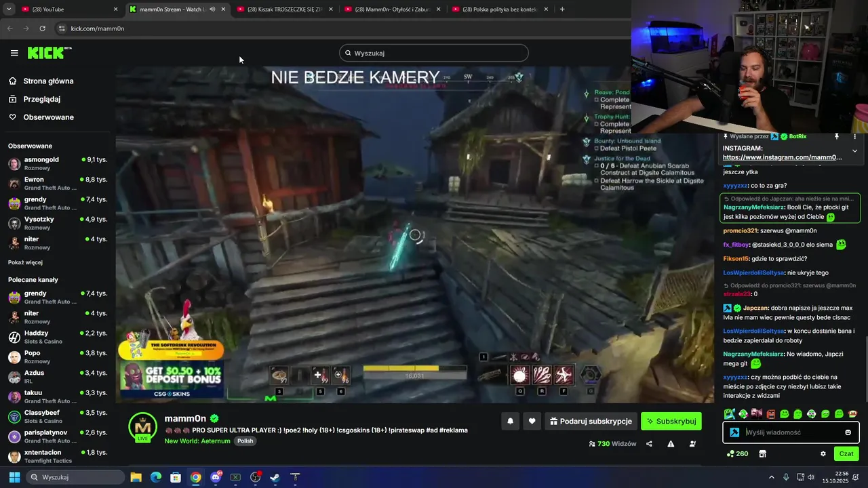Reload the page

pos(42,28)
